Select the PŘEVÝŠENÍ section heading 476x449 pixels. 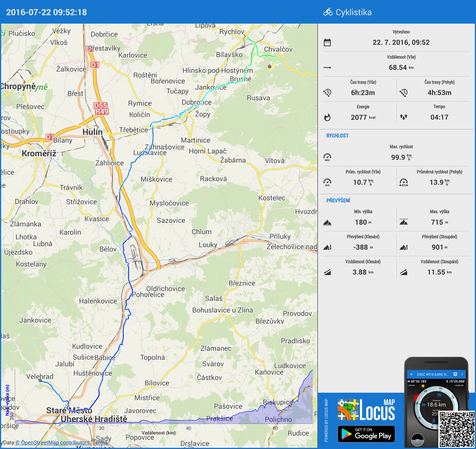[338, 200]
